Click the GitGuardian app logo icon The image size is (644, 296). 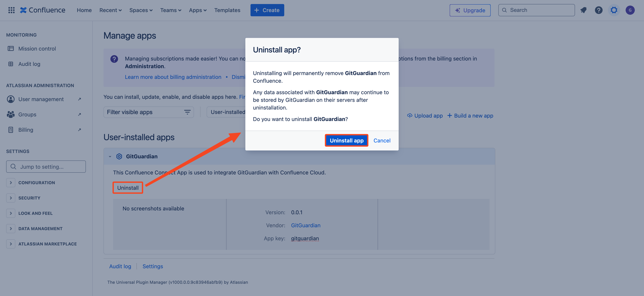point(119,156)
